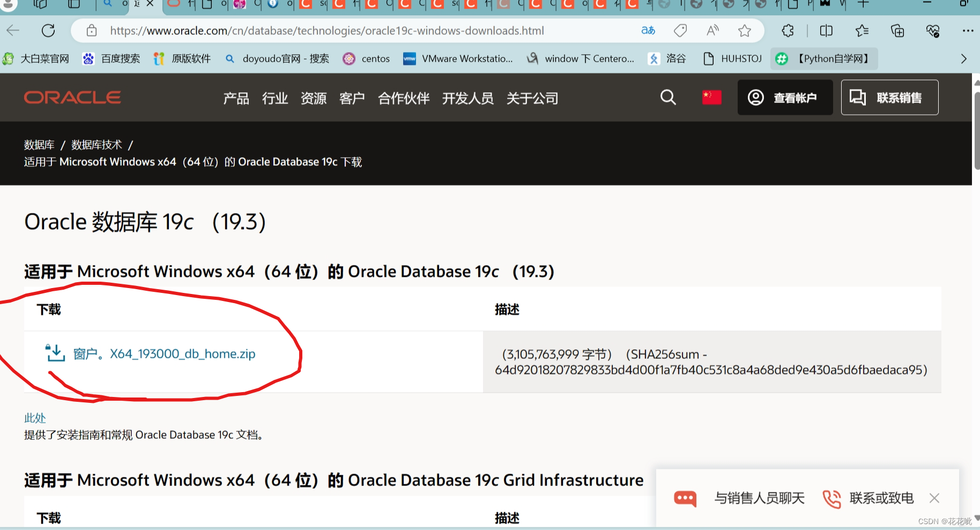The width and height of the screenshot is (980, 530).
Task: Start chat with 与销售人员聊天
Action: [759, 498]
